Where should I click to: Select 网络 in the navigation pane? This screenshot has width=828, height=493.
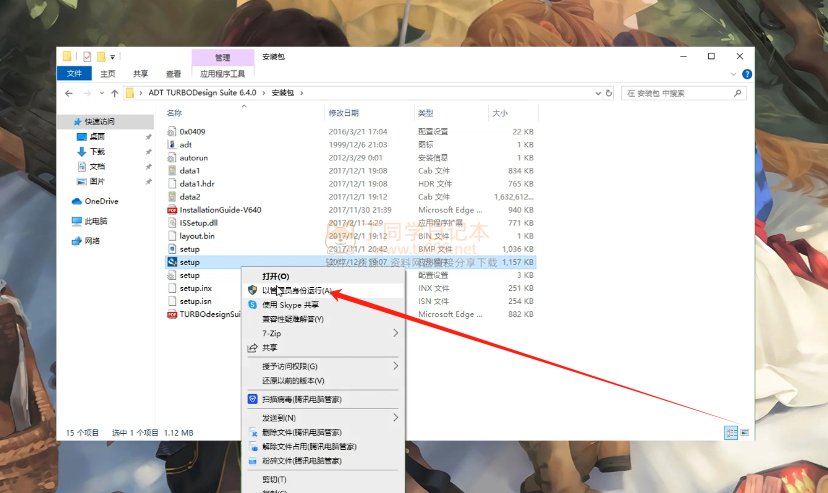click(92, 241)
